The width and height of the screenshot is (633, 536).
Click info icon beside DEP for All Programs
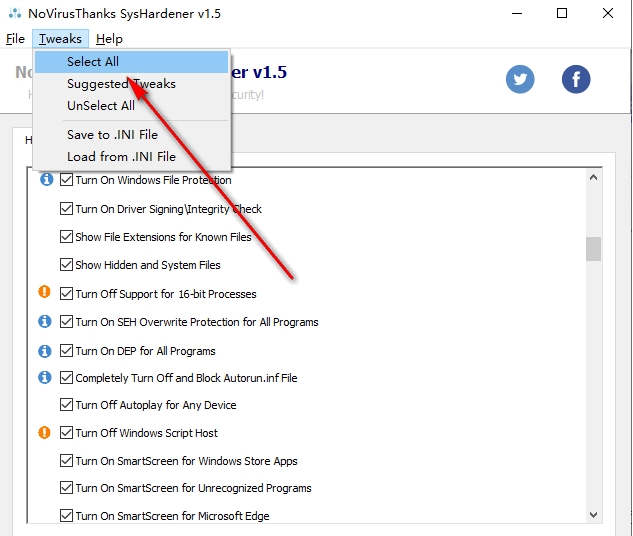(44, 351)
